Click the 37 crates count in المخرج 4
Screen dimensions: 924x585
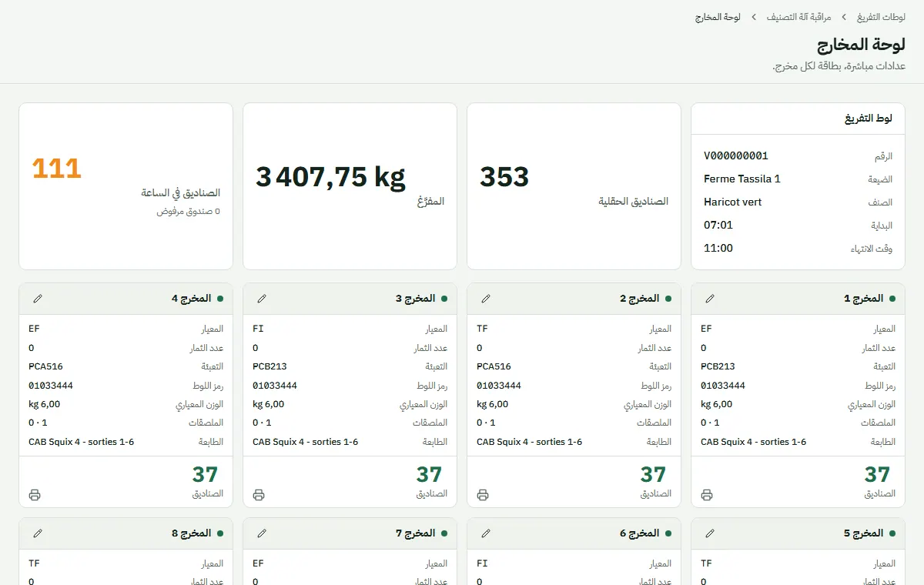click(205, 474)
